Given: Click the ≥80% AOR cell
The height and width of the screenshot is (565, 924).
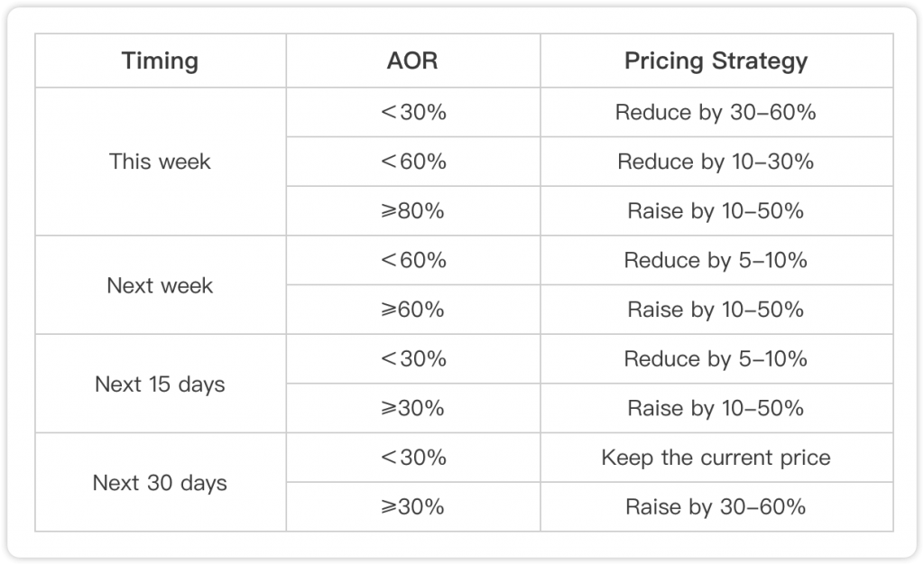Looking at the screenshot, I should 413,211.
